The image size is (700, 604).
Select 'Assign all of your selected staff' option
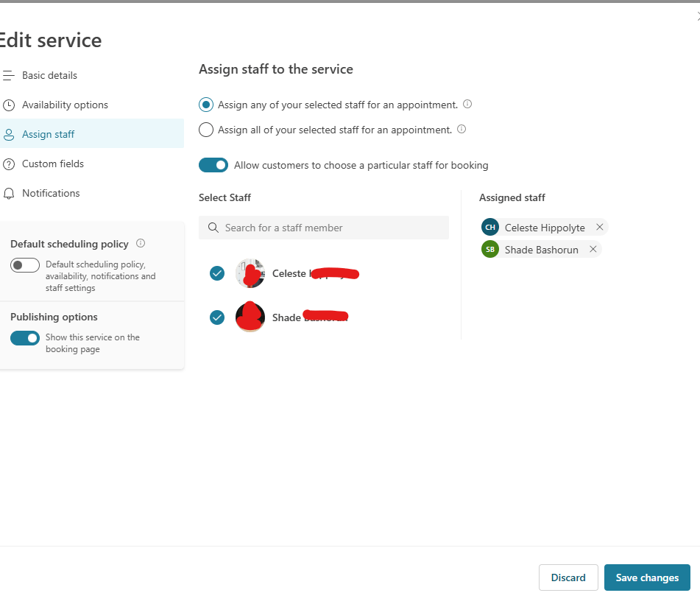pos(205,130)
